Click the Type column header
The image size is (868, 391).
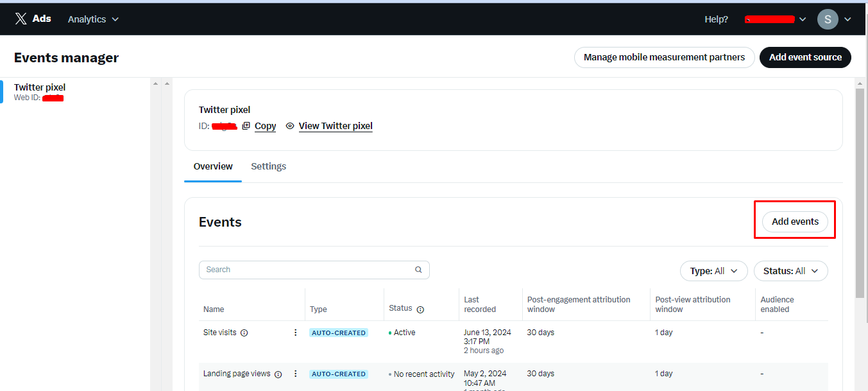(318, 309)
